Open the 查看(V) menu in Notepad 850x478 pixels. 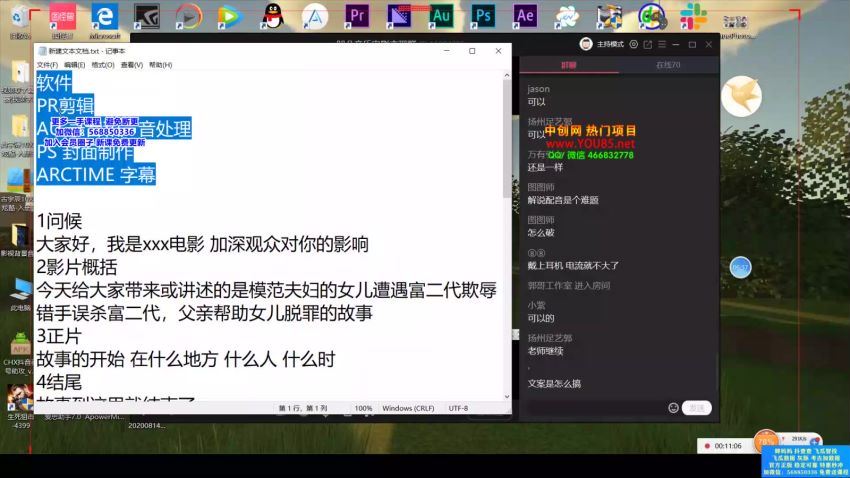(x=131, y=65)
